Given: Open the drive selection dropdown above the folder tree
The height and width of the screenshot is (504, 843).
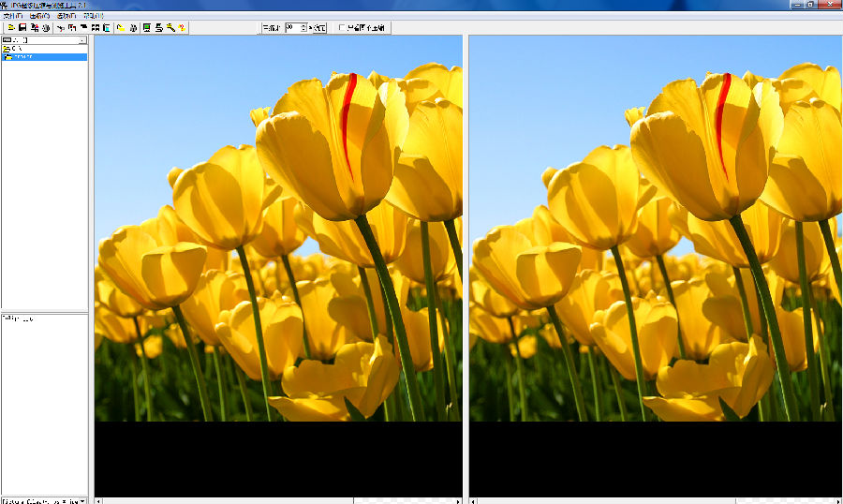Looking at the screenshot, I should 82,40.
